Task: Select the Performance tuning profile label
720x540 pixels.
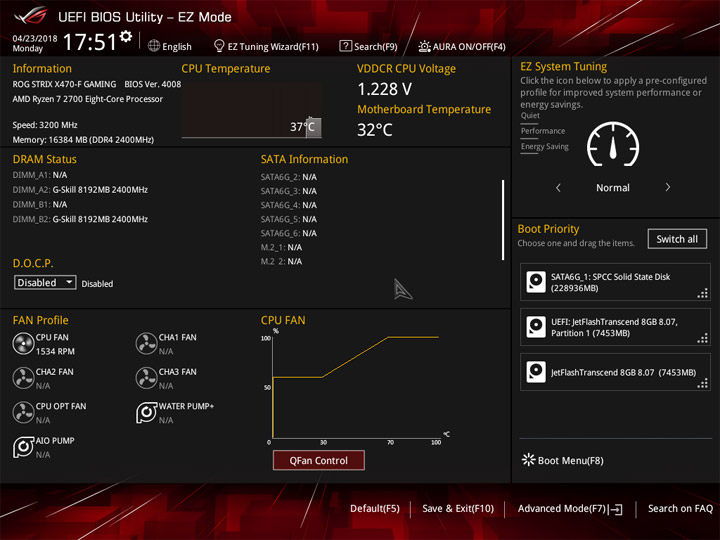Action: [543, 131]
